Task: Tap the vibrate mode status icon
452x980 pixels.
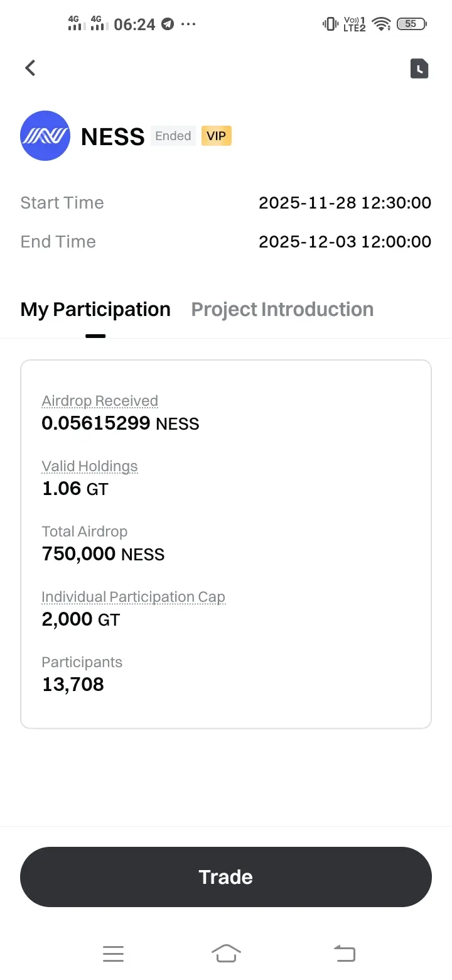Action: 330,24
